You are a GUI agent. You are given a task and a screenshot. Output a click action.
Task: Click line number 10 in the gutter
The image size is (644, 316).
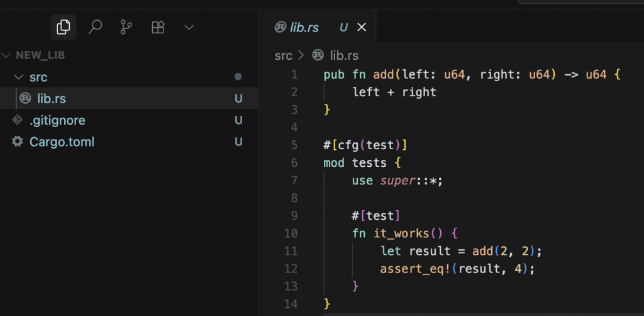[291, 234]
